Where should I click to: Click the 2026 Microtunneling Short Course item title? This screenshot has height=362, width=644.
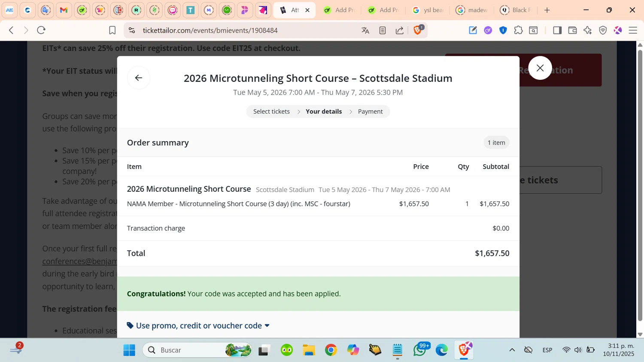pyautogui.click(x=189, y=189)
